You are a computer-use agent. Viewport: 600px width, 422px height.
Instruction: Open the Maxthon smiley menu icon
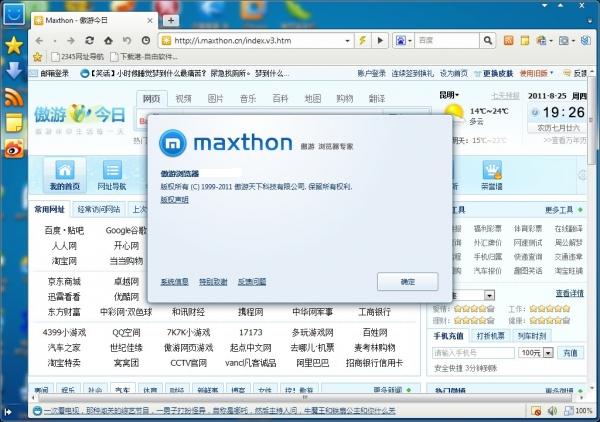click(x=14, y=14)
